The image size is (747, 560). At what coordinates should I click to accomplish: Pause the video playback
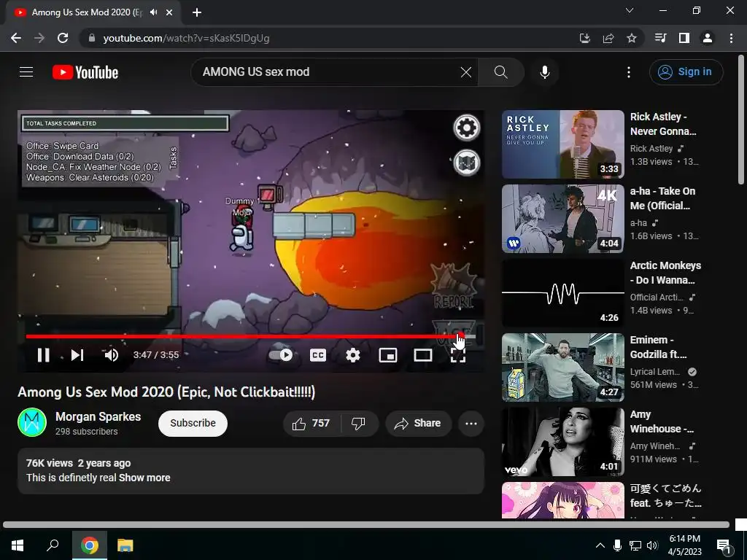(43, 355)
